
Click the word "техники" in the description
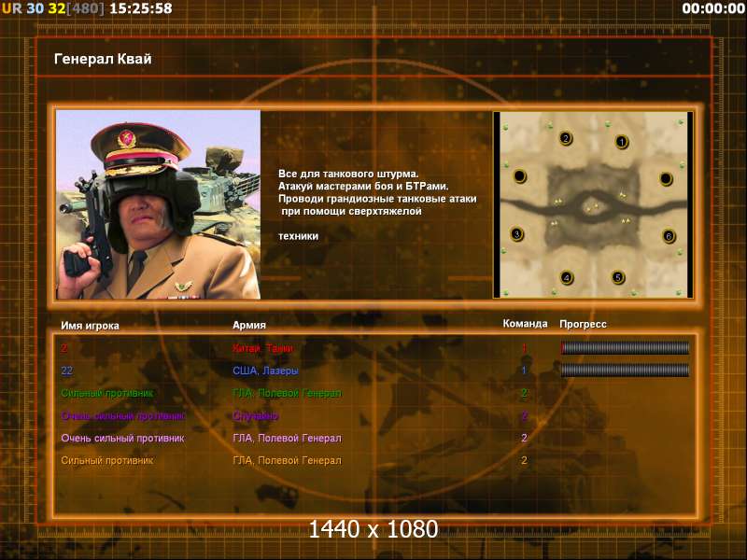(x=298, y=236)
